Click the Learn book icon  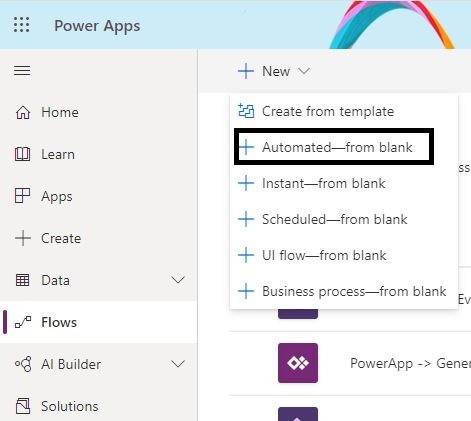23,154
